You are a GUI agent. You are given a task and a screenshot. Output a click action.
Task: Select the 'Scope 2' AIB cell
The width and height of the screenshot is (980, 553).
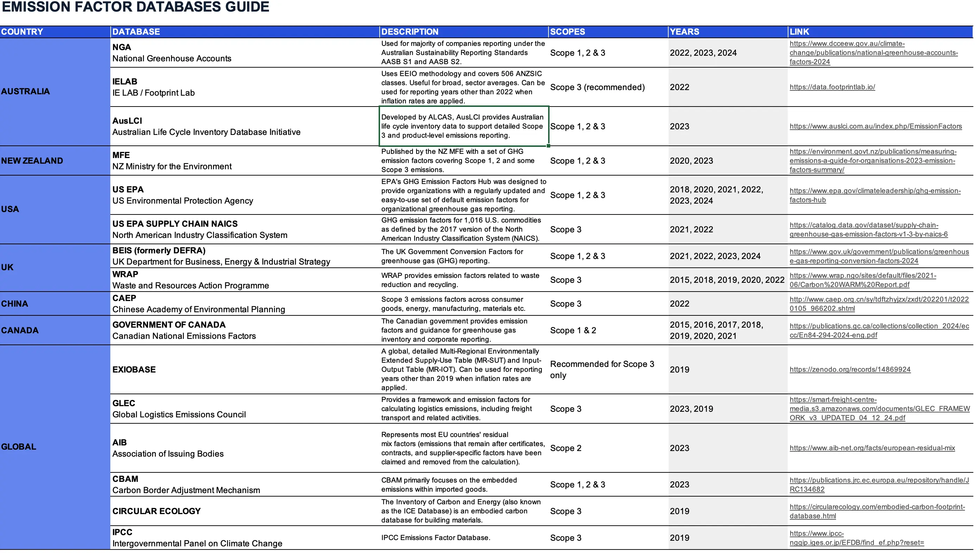pyautogui.click(x=608, y=448)
